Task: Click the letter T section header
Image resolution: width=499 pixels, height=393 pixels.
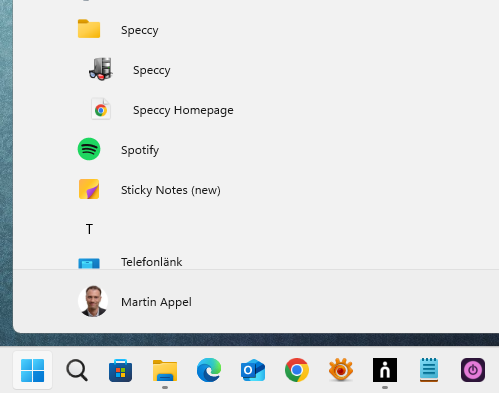Action: [89, 229]
